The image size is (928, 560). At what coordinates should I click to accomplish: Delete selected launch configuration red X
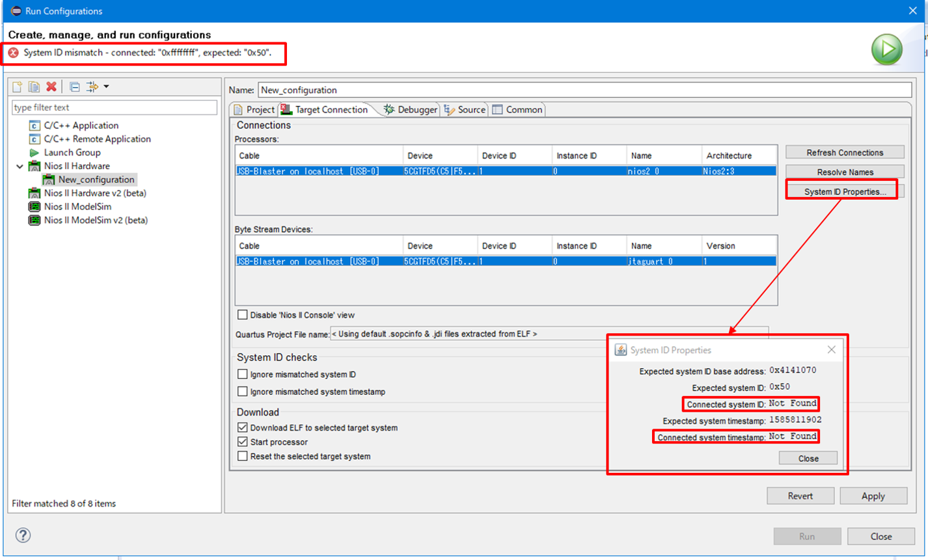click(x=51, y=87)
